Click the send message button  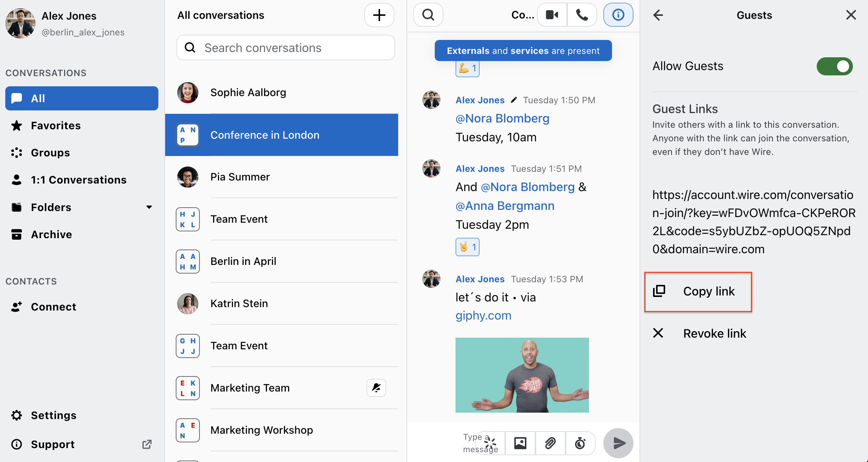coord(618,443)
